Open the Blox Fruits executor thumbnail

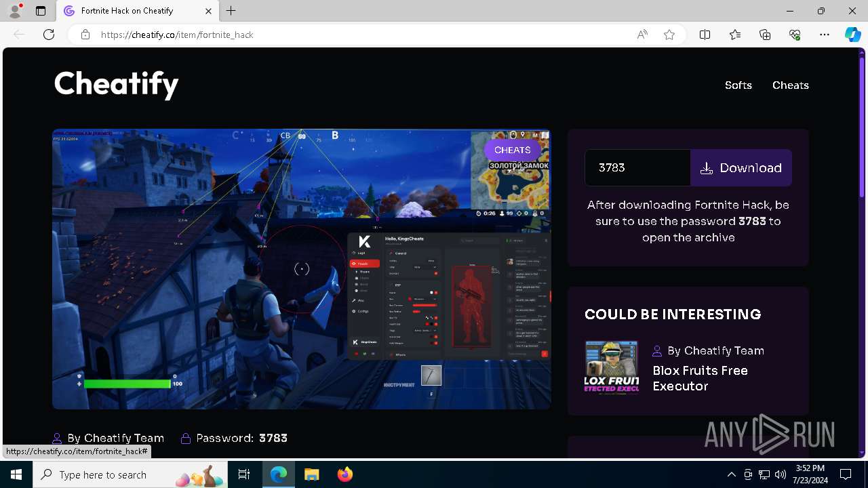612,368
